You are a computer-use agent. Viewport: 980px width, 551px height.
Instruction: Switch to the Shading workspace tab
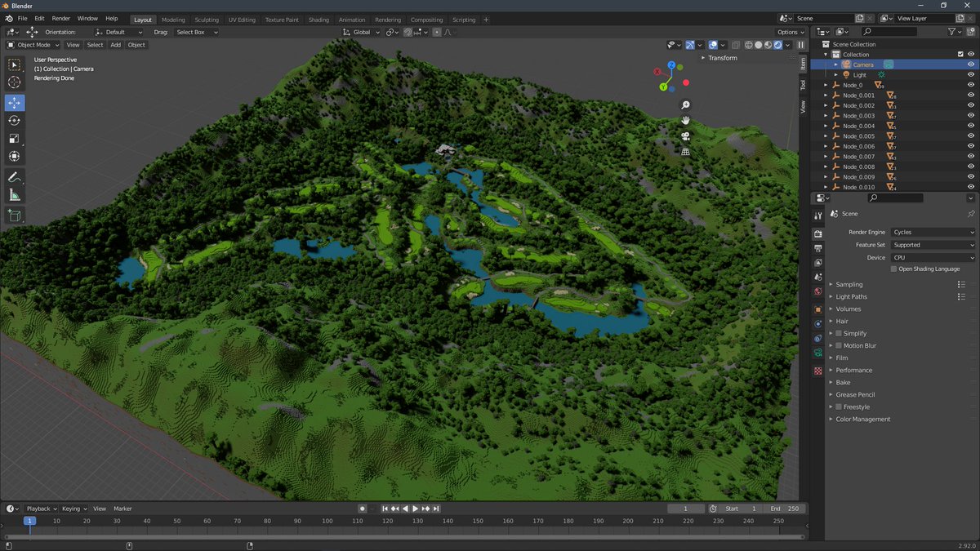318,20
